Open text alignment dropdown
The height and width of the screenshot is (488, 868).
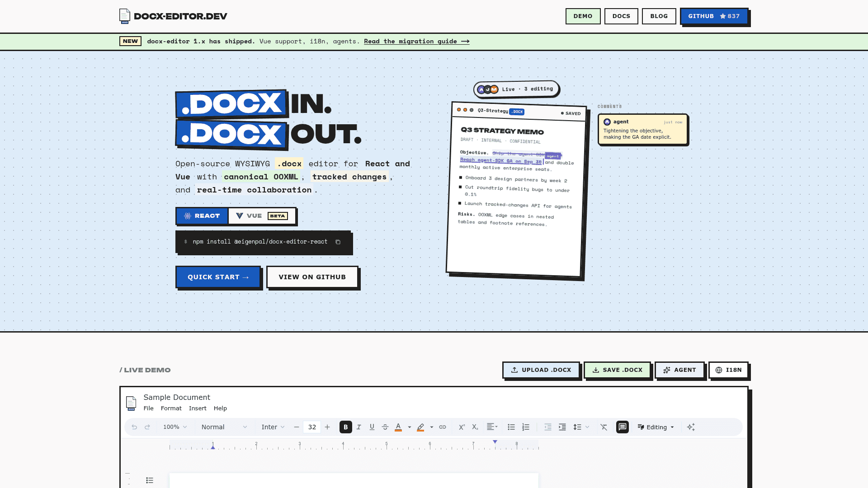tap(492, 427)
